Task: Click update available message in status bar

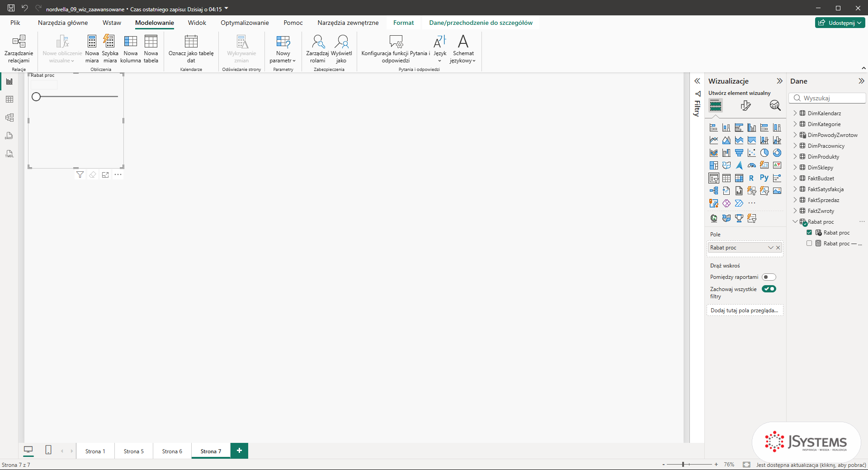Action: (x=811, y=465)
